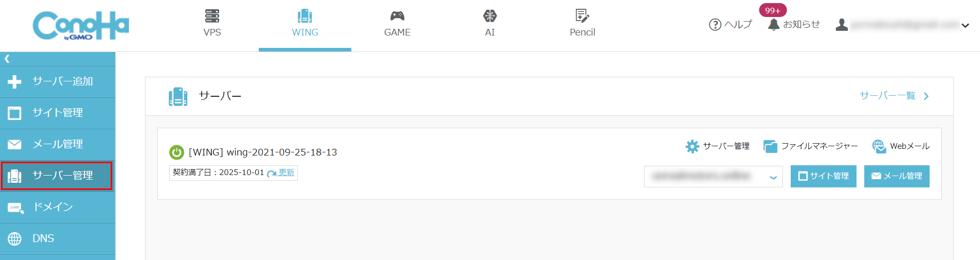Open the file manager folder icon
This screenshot has width=980, height=260.
(x=770, y=146)
